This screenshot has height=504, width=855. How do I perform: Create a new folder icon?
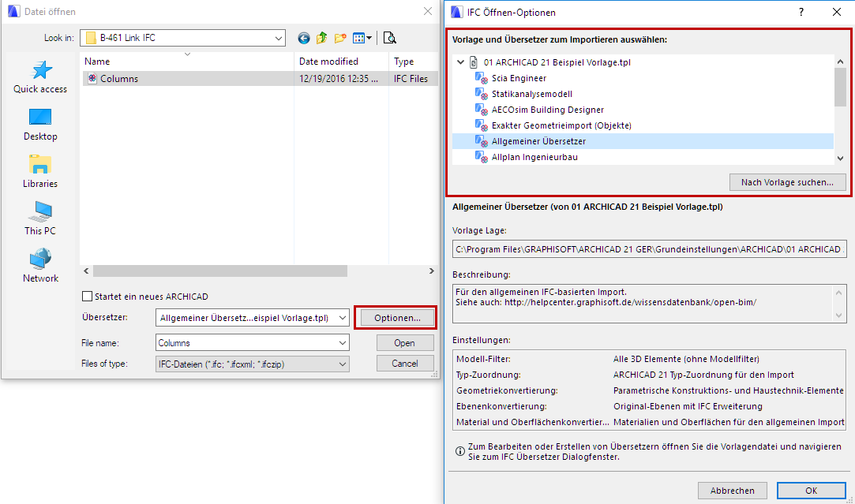point(340,38)
